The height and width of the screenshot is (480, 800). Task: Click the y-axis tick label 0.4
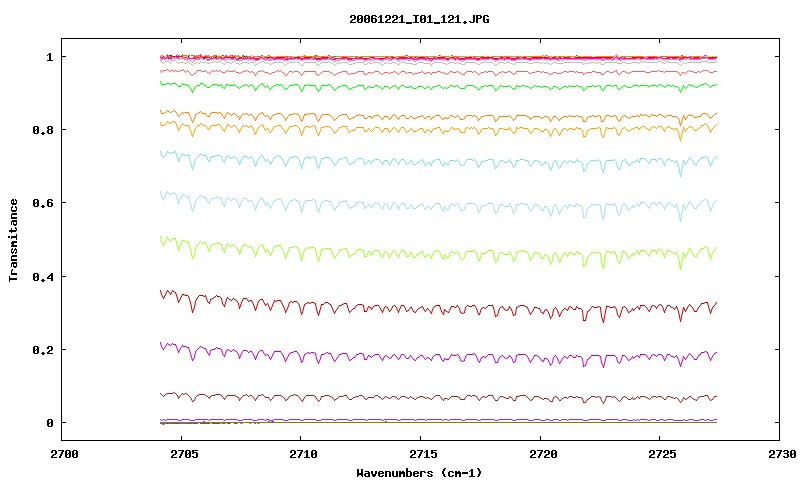coord(43,276)
